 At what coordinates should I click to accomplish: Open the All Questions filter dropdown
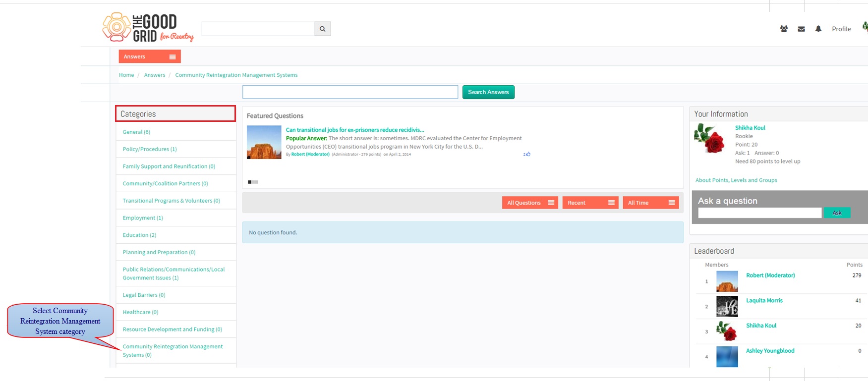click(530, 203)
